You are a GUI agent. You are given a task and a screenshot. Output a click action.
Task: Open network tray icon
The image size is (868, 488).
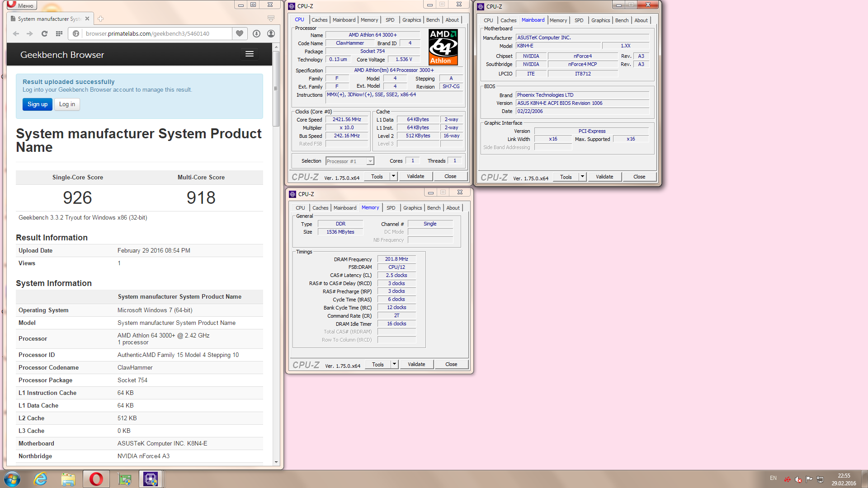(820, 479)
